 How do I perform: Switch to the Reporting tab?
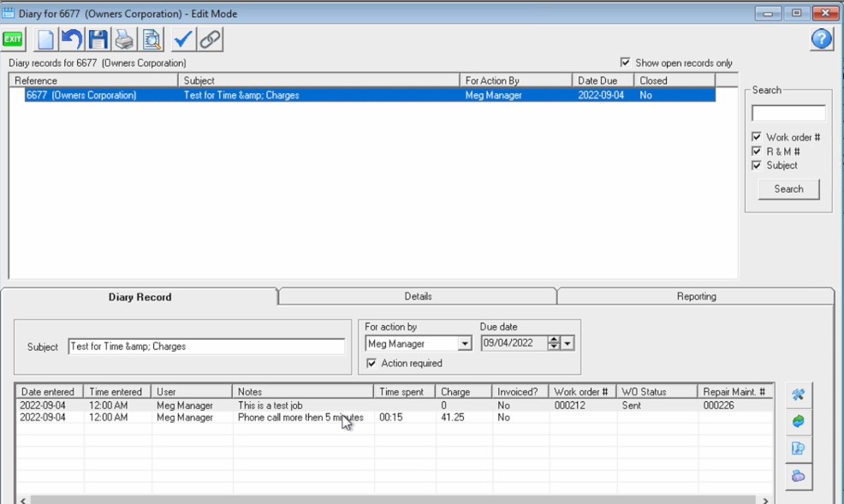tap(696, 296)
